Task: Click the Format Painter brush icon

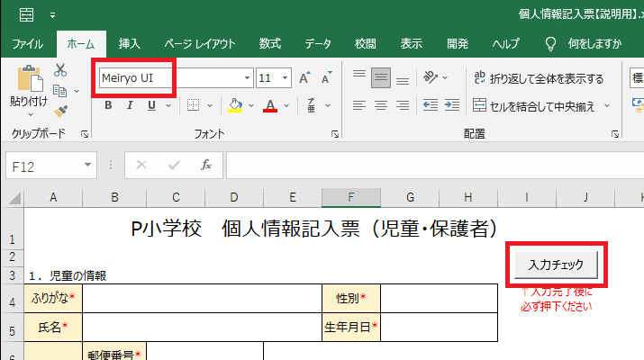Action: coord(60,111)
